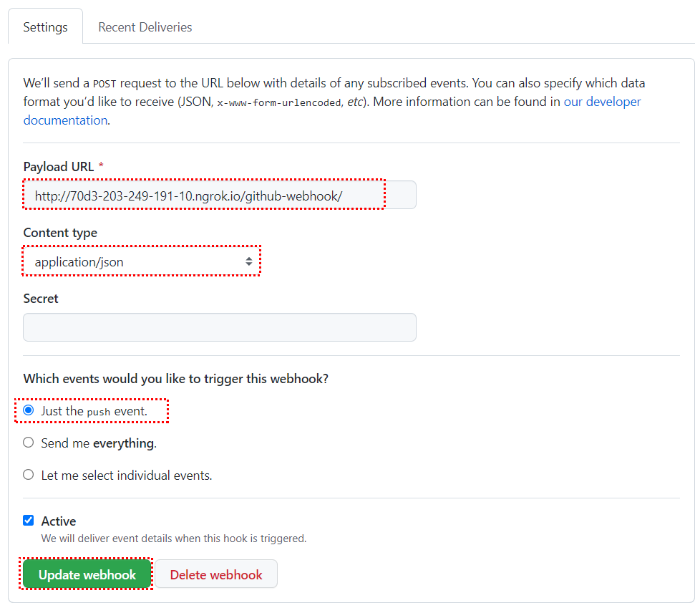Switch to the Recent Deliveries tab

[145, 27]
